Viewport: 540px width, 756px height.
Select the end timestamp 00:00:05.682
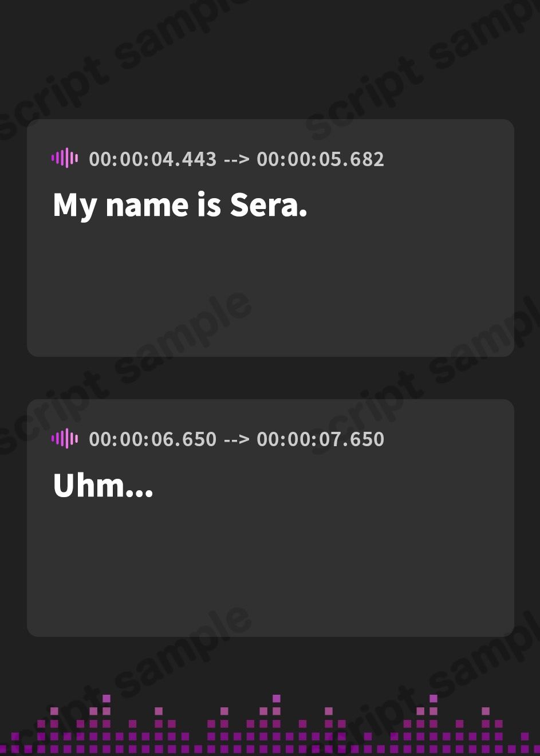(320, 159)
